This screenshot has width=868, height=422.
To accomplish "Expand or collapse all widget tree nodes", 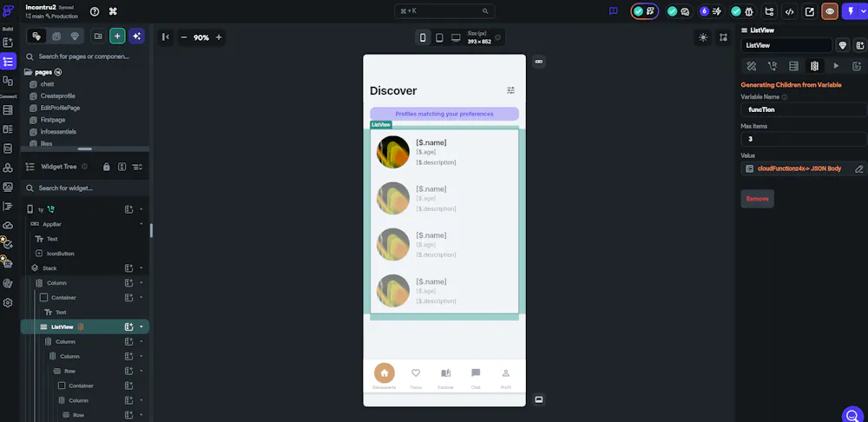I will point(122,167).
